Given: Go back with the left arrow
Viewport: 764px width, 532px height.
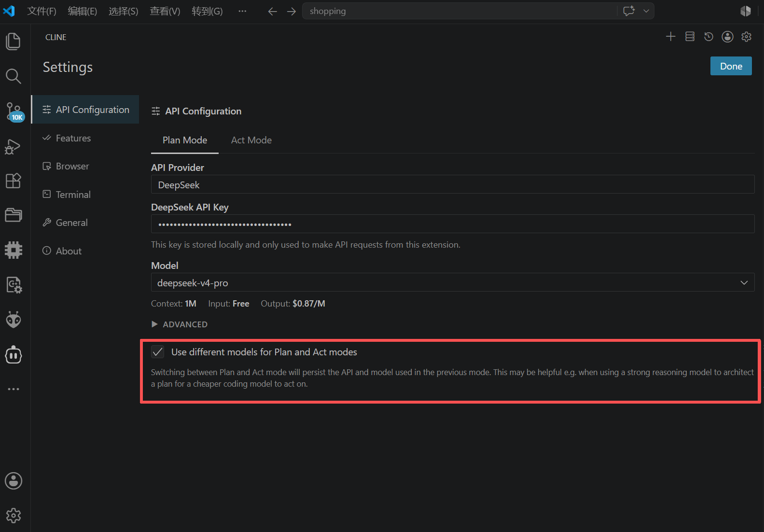Looking at the screenshot, I should [272, 11].
